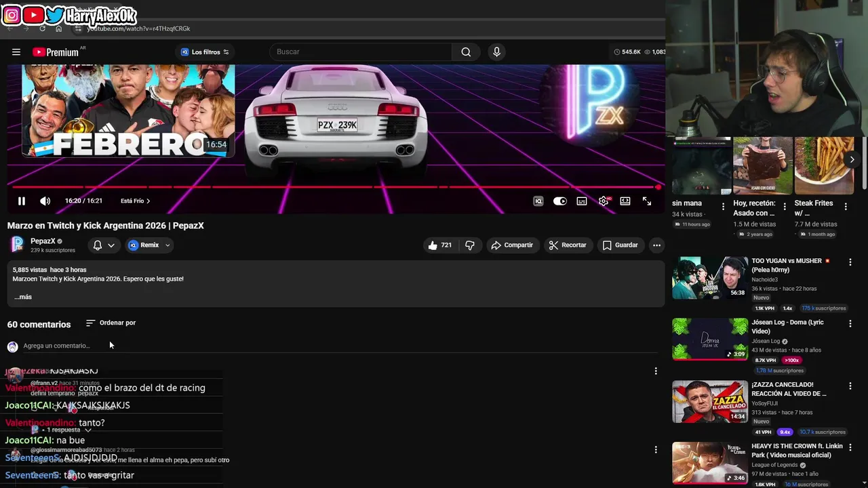This screenshot has width=868, height=488.
Task: Open the Remix dropdown
Action: (x=149, y=245)
